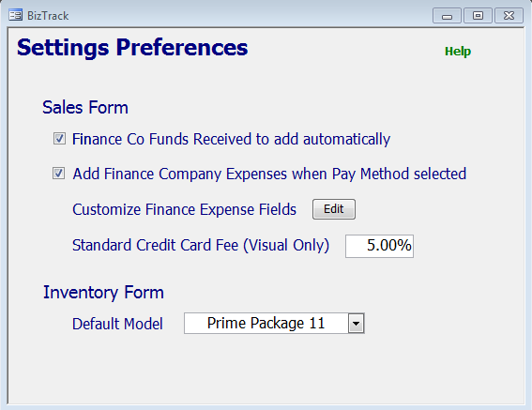Click the Inventory Form section heading
532x410 pixels.
click(103, 293)
